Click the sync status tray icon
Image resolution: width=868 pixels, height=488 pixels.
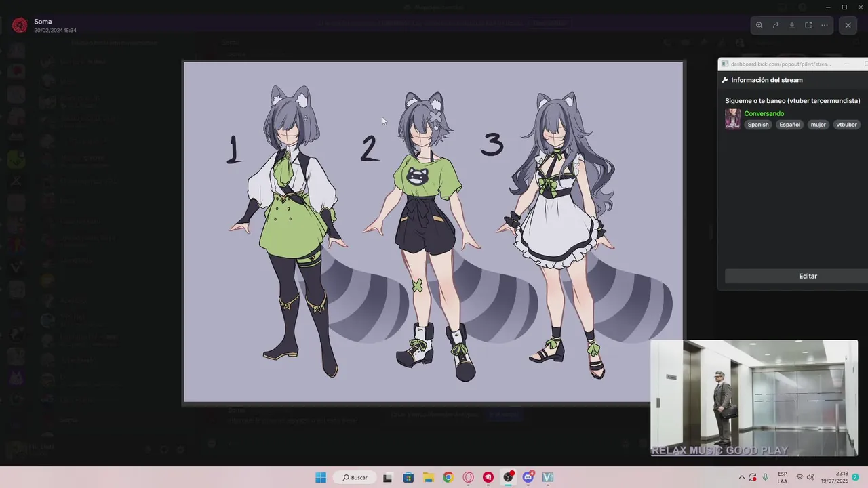[753, 477]
